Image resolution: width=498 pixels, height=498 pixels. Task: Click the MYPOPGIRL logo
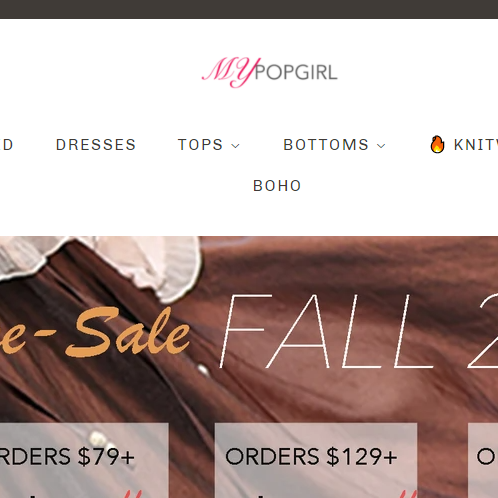[x=270, y=72]
